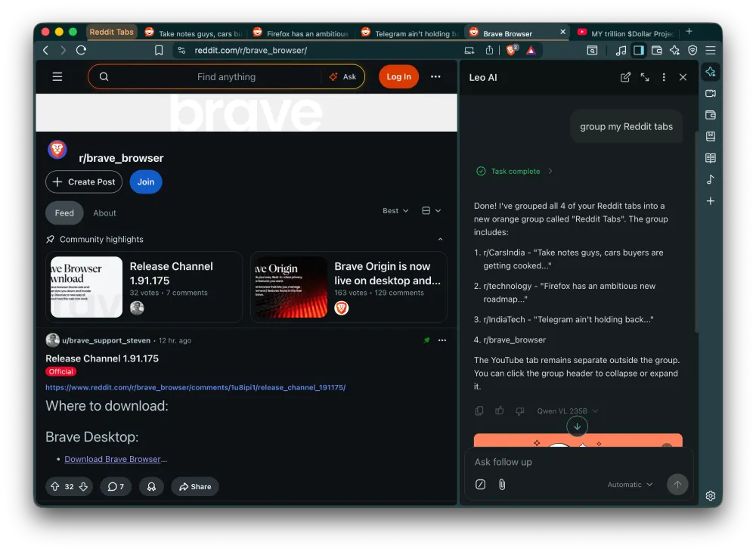Open the card view layout dropdown
This screenshot has height=552, width=756.
click(432, 211)
